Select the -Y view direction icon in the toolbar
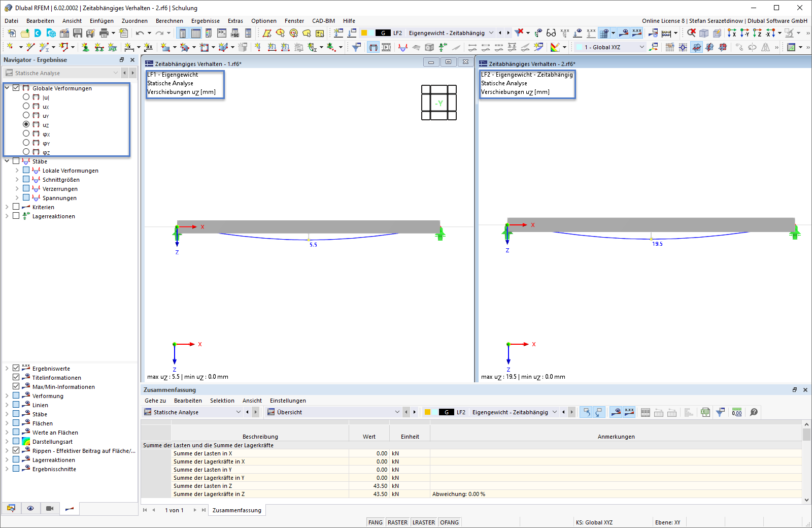Screen dimensions: 812x528 tap(745, 34)
